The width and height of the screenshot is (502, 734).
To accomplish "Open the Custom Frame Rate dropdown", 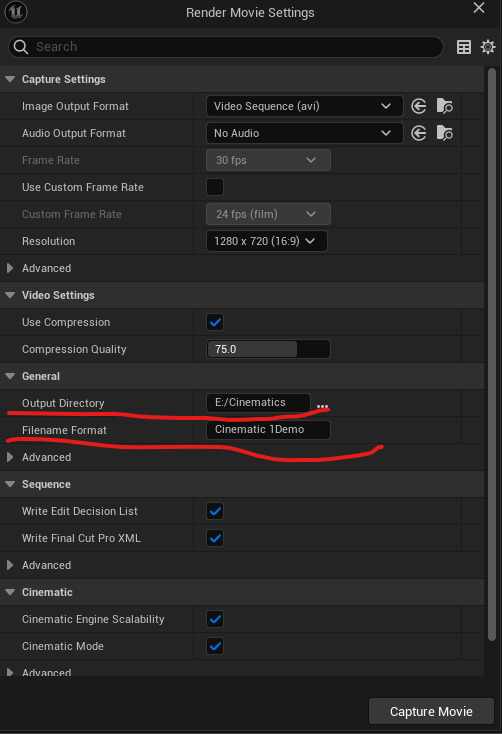I will (x=268, y=214).
